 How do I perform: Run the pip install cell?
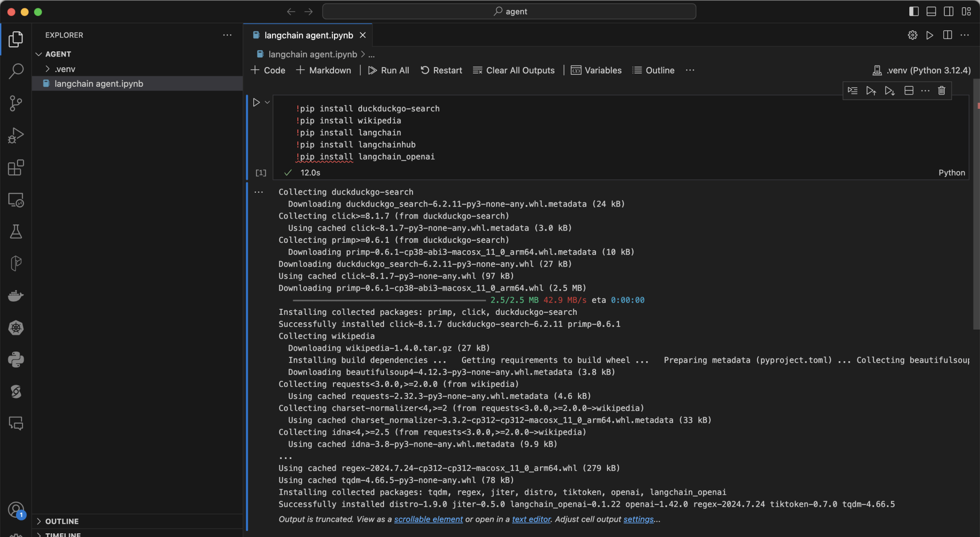pyautogui.click(x=256, y=102)
